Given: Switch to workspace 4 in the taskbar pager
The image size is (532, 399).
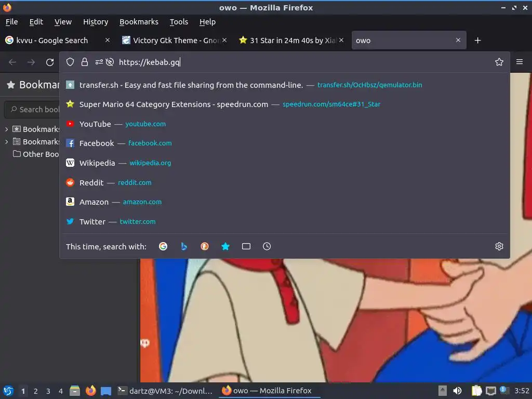Looking at the screenshot, I should click(61, 391).
